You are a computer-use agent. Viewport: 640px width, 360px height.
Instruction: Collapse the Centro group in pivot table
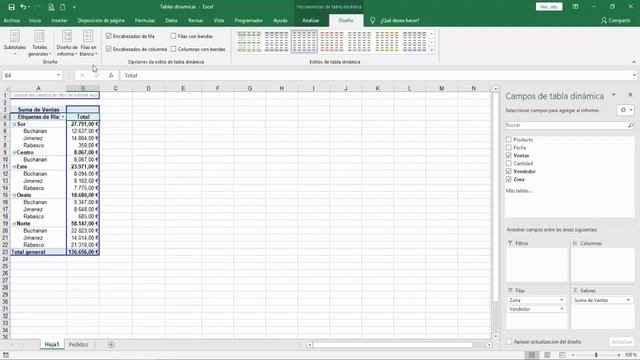pyautogui.click(x=14, y=153)
